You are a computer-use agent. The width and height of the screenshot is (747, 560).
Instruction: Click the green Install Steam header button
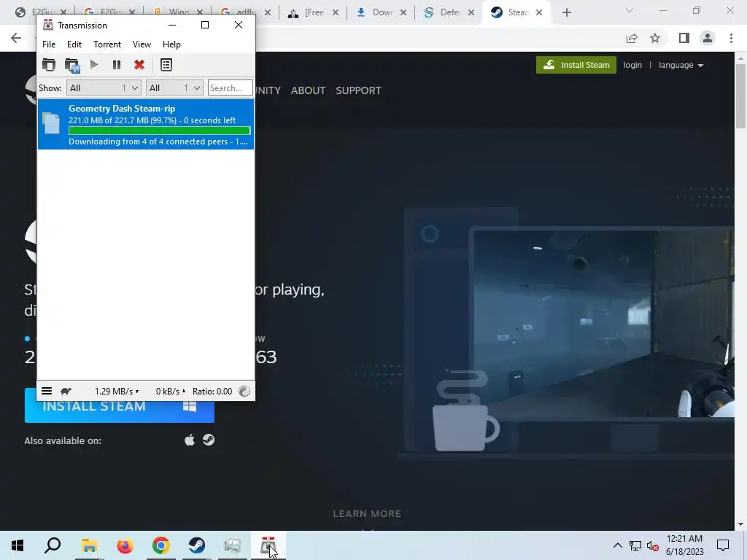(x=576, y=65)
